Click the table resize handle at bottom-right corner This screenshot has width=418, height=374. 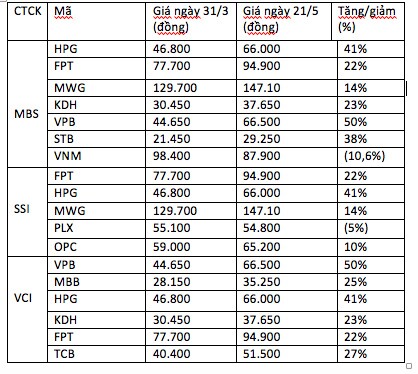[x=409, y=366]
